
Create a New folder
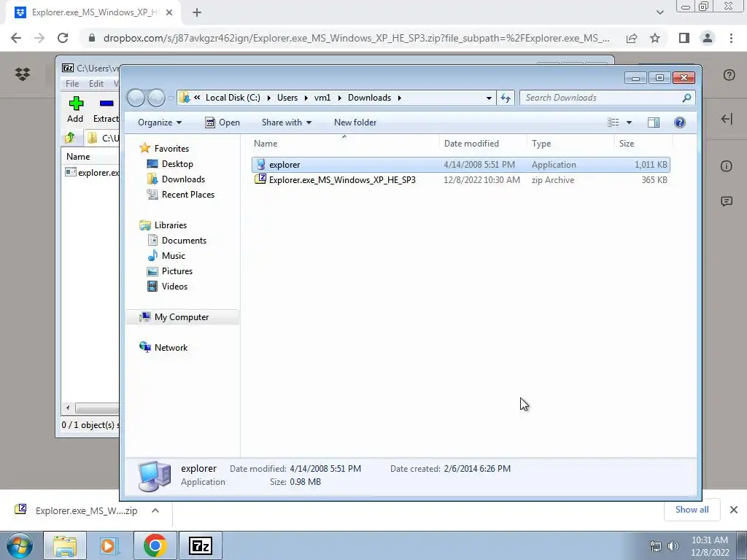click(355, 122)
